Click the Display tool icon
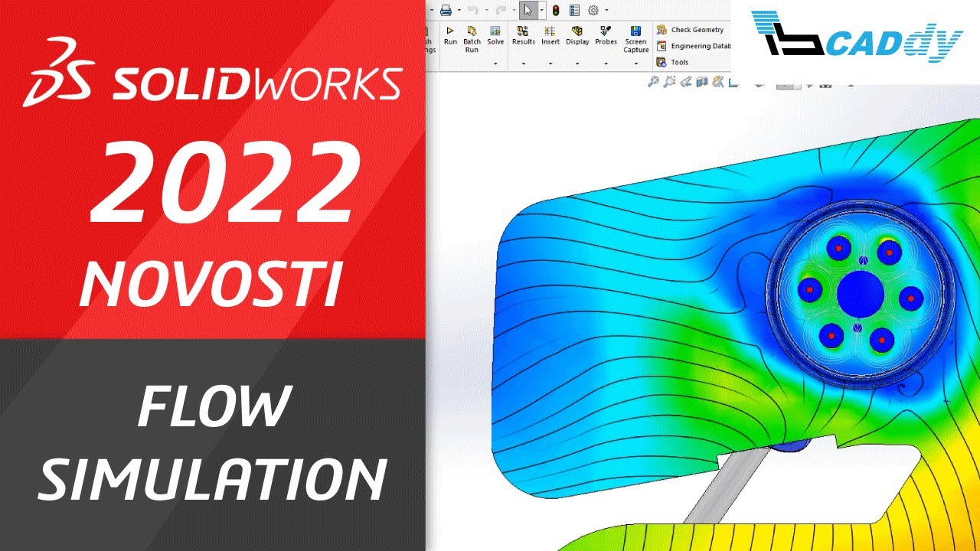 [577, 31]
